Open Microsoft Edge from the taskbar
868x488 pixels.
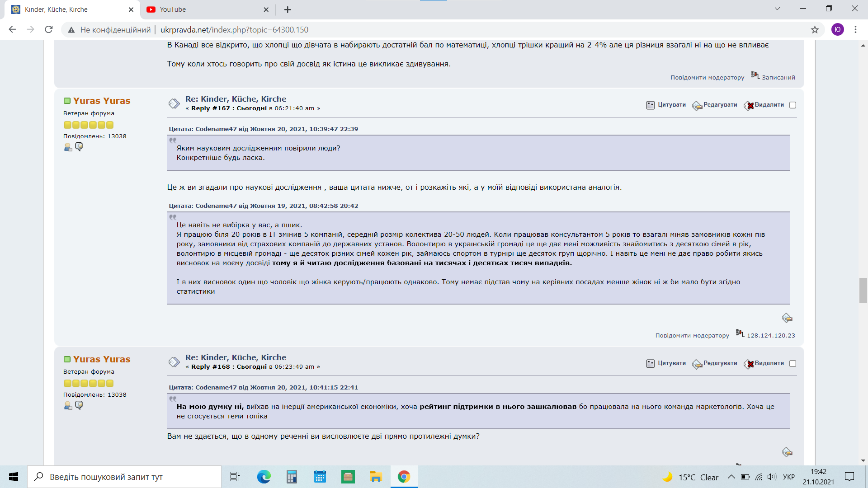pyautogui.click(x=264, y=477)
